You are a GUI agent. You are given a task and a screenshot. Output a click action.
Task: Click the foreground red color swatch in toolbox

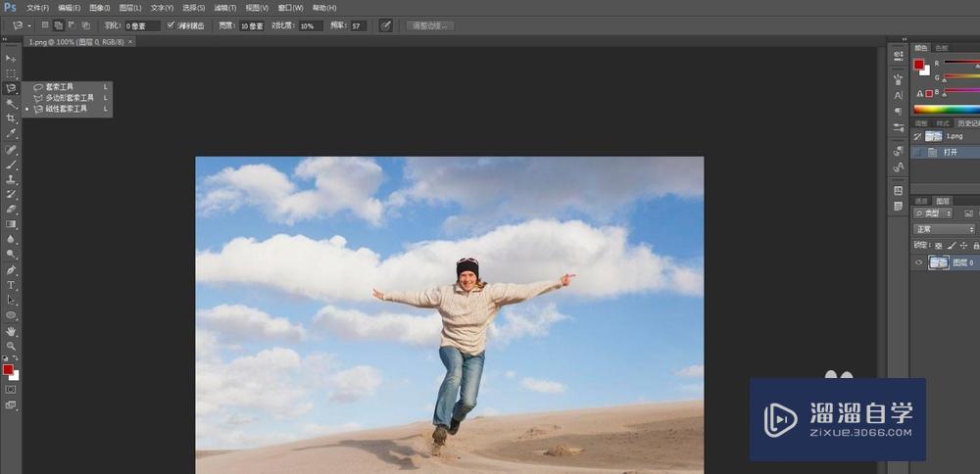(8, 369)
